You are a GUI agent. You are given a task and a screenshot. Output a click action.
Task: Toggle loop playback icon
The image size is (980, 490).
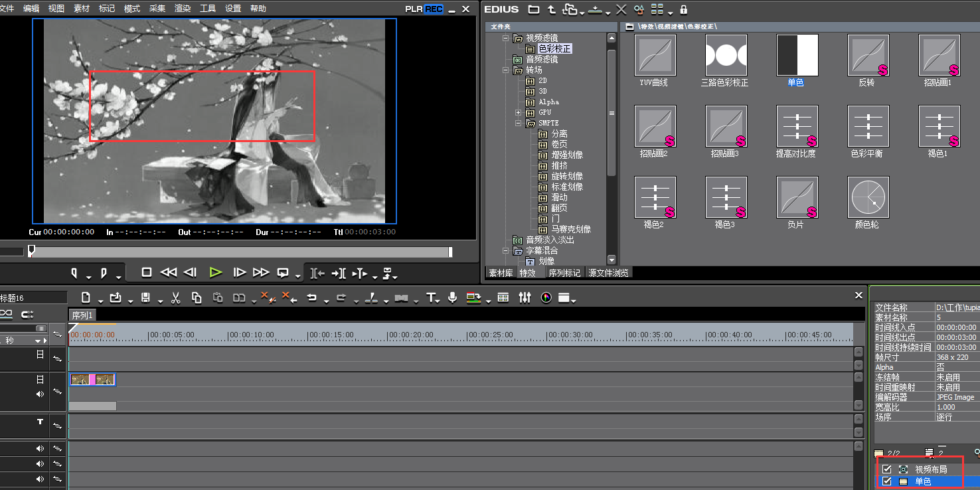pos(284,272)
